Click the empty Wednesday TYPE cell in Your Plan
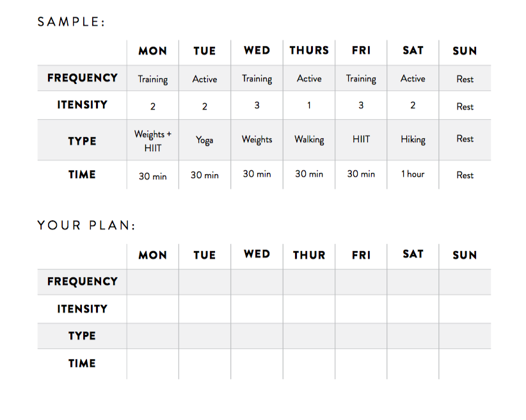The height and width of the screenshot is (420, 526). tap(257, 336)
